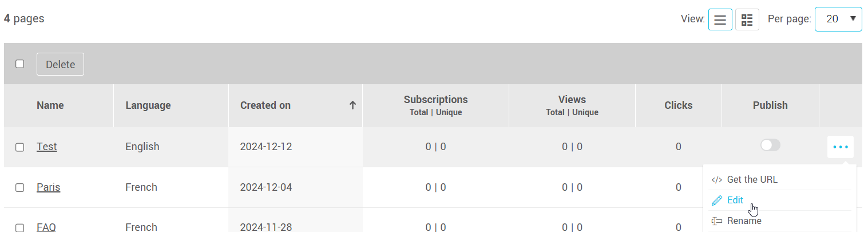Select Rename in the context menu
This screenshot has width=868, height=232.
pyautogui.click(x=744, y=221)
